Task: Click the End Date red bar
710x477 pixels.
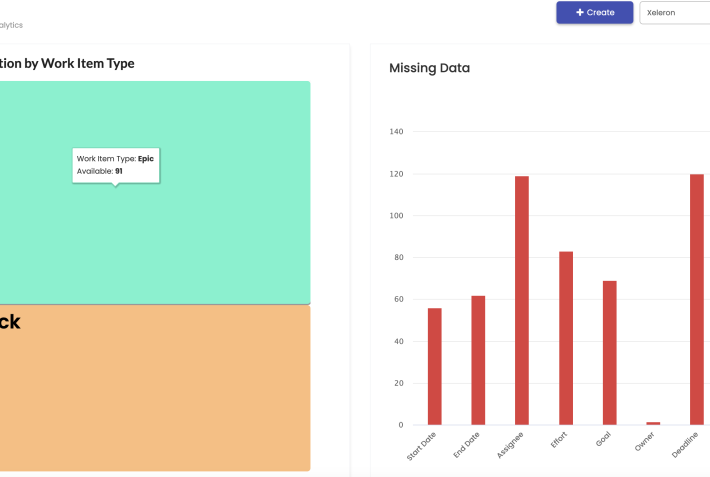Action: [478, 360]
